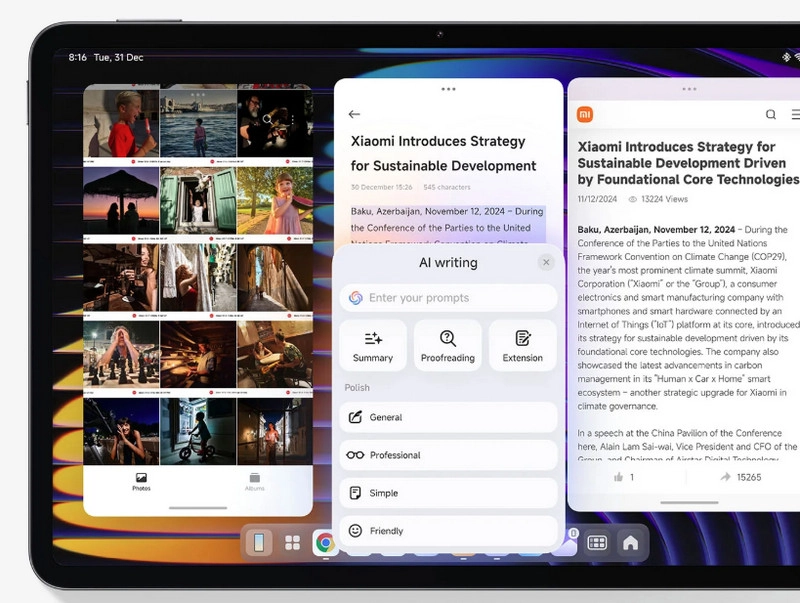Select the Professional polish style
The height and width of the screenshot is (603, 800).
click(x=448, y=455)
